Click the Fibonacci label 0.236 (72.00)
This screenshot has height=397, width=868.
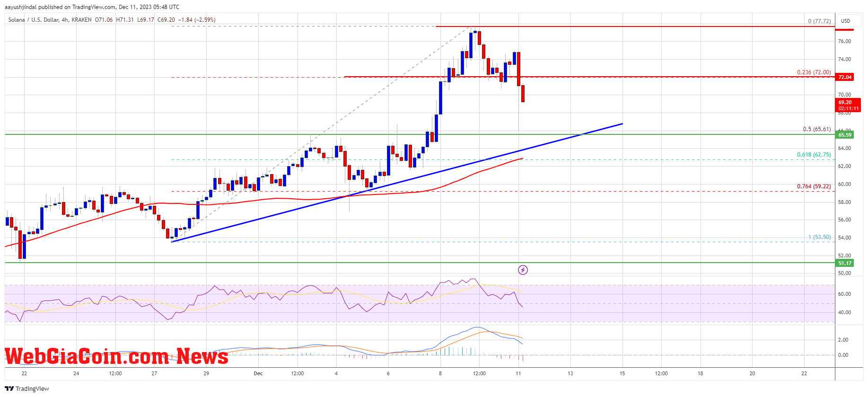814,72
